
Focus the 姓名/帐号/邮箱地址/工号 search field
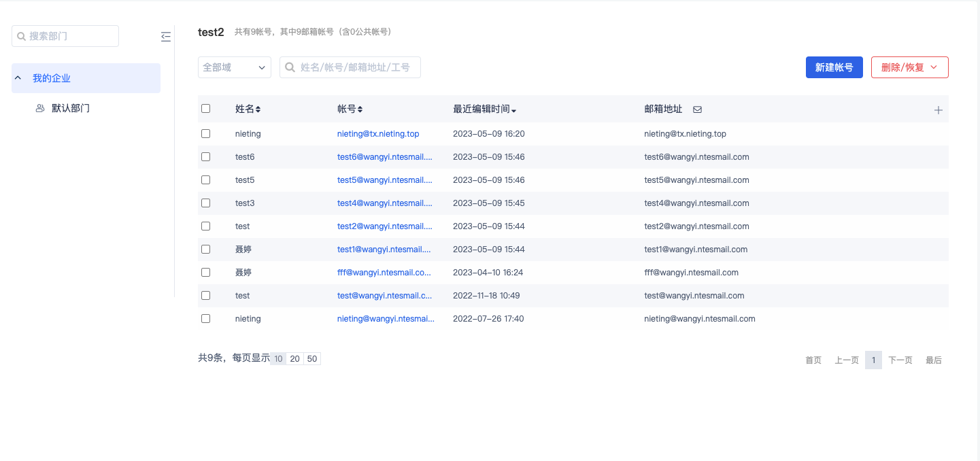tap(358, 67)
